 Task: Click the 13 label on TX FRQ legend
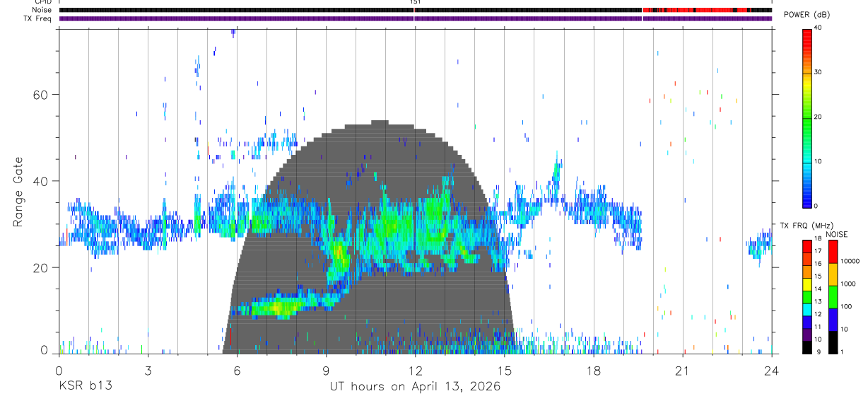click(817, 302)
